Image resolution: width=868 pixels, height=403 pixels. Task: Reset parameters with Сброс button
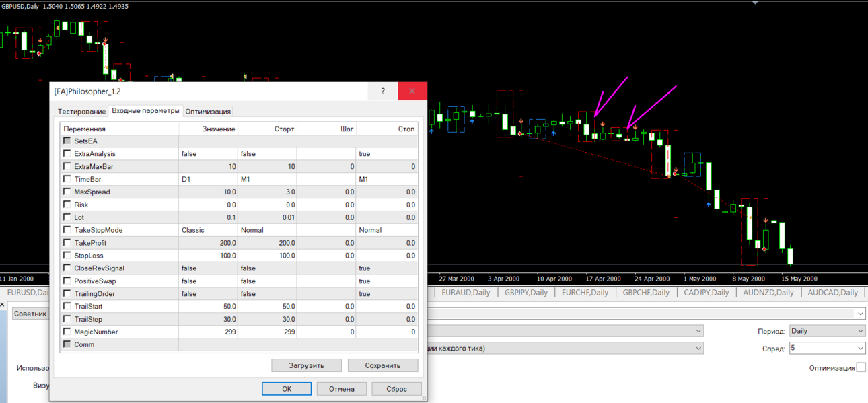pyautogui.click(x=397, y=388)
